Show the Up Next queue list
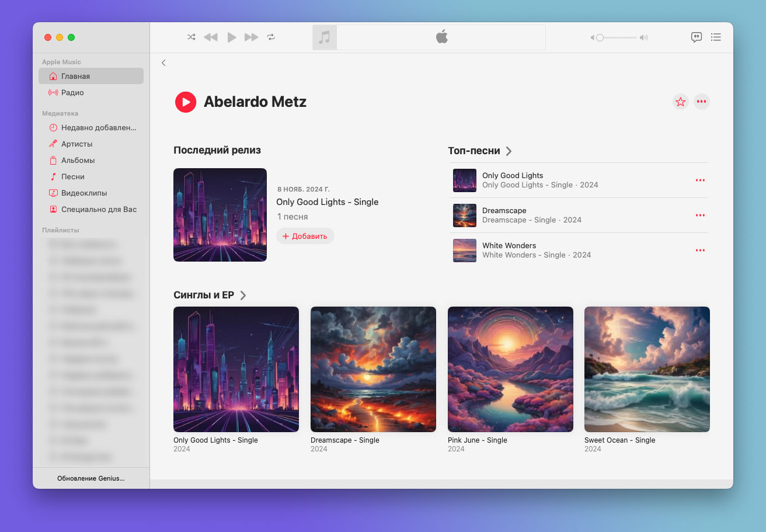Viewport: 766px width, 532px height. pos(716,37)
